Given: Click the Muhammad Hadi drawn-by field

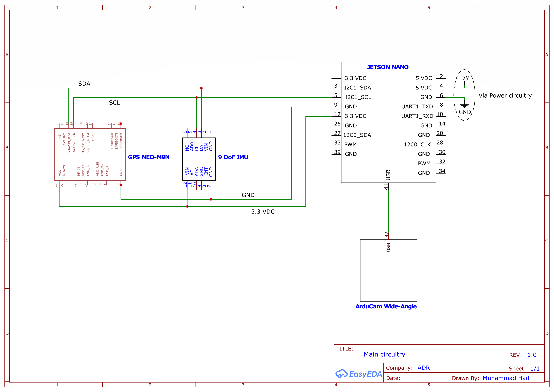Looking at the screenshot, I should tap(506, 378).
